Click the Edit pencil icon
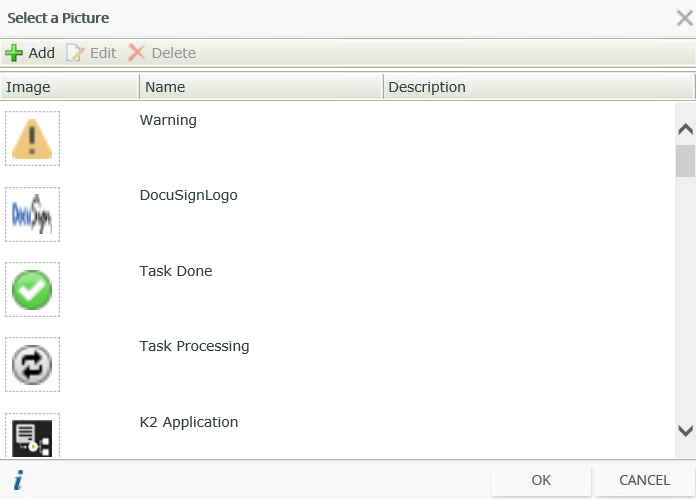 click(x=75, y=53)
